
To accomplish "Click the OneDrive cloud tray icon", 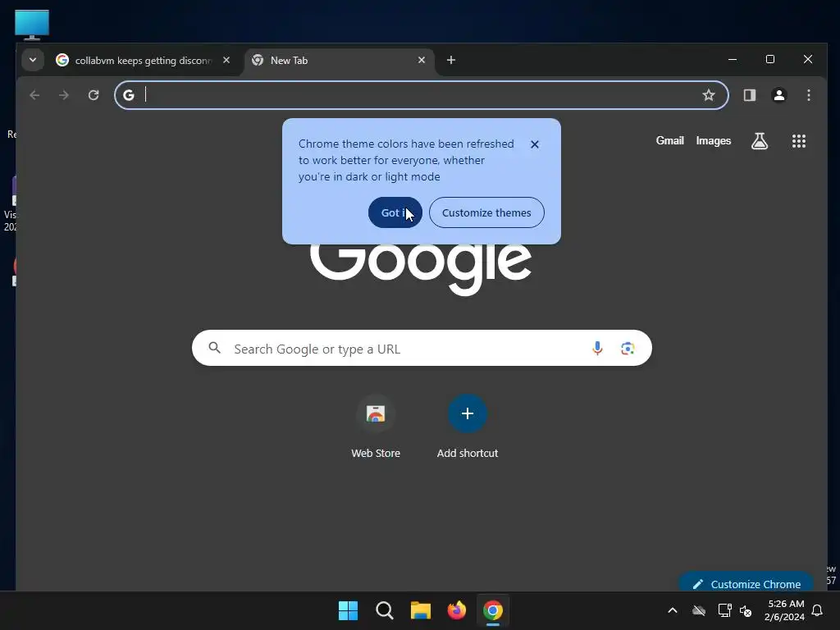I will pyautogui.click(x=699, y=610).
